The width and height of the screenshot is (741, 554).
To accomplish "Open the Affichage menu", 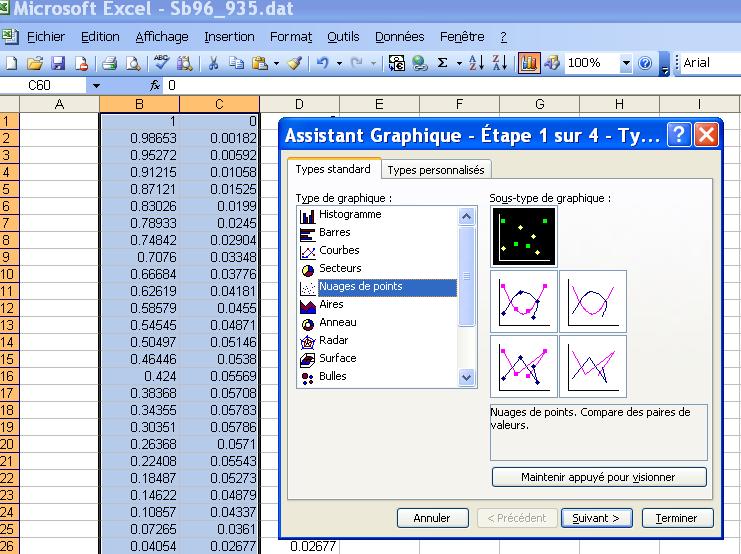I will pos(162,37).
